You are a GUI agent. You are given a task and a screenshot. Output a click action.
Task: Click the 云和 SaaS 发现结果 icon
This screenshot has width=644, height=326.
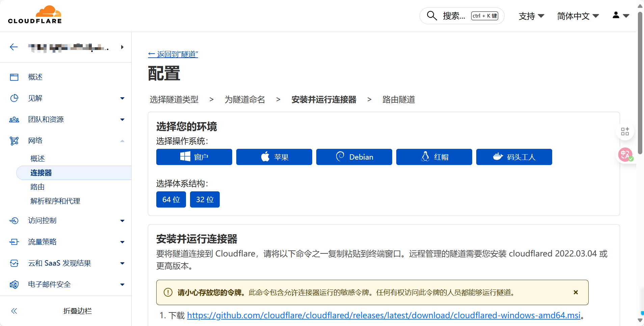pyautogui.click(x=14, y=263)
